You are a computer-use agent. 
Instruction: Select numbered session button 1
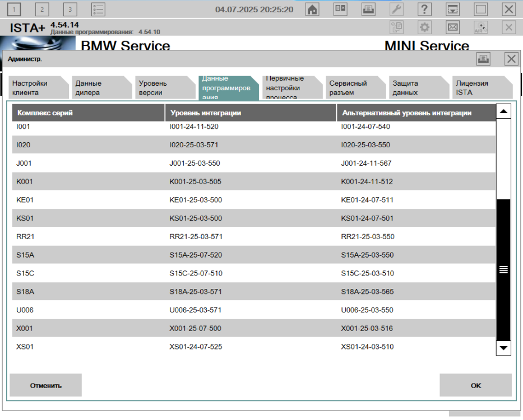14,9
